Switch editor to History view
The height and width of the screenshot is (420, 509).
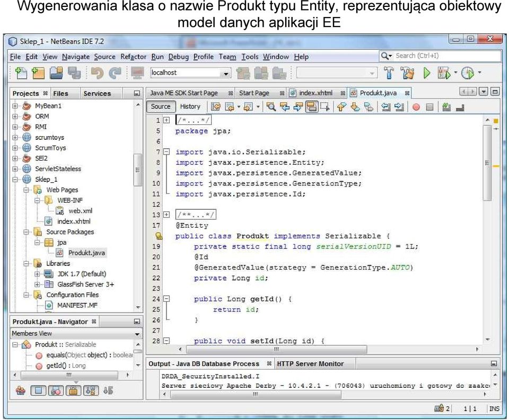pos(190,106)
